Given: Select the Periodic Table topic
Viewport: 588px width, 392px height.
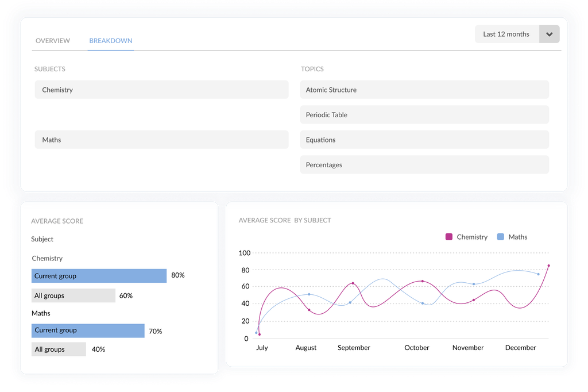Looking at the screenshot, I should click(x=424, y=114).
